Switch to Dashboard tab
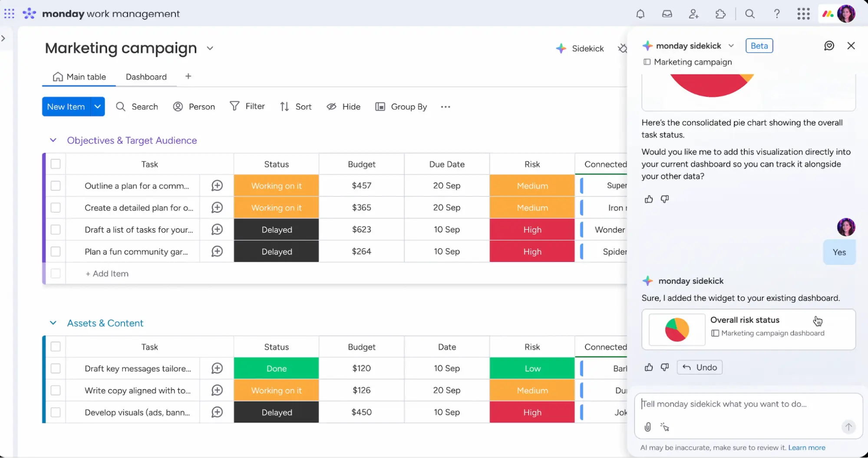 click(146, 77)
